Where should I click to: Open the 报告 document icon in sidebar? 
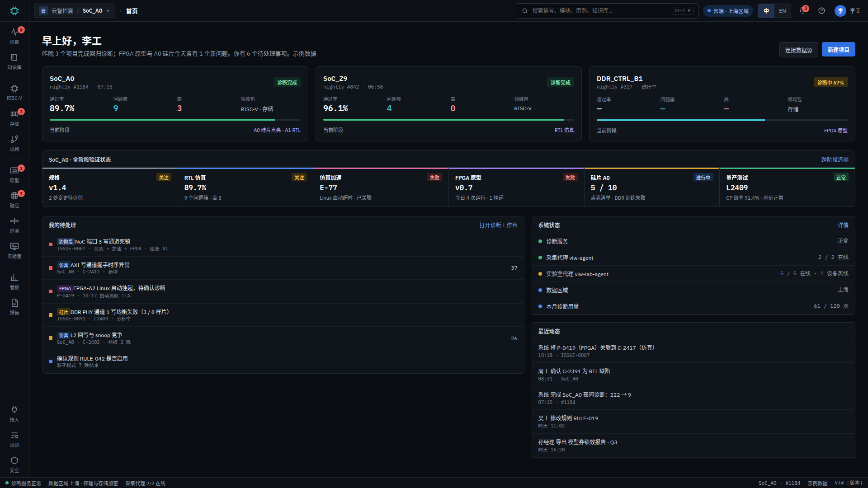click(x=14, y=306)
